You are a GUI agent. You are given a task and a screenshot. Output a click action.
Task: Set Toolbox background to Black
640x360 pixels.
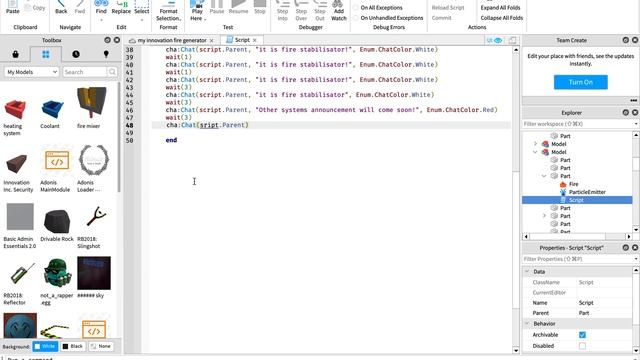[73, 346]
